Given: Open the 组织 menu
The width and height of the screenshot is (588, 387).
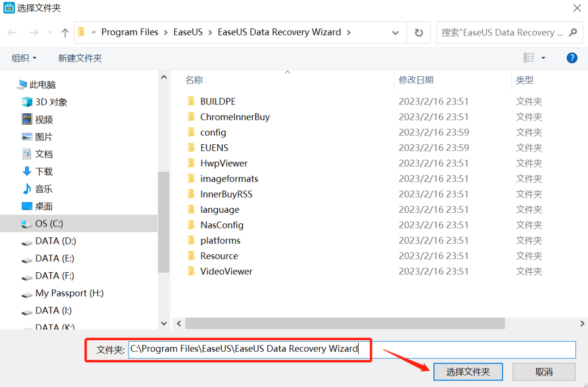Looking at the screenshot, I should click(24, 58).
